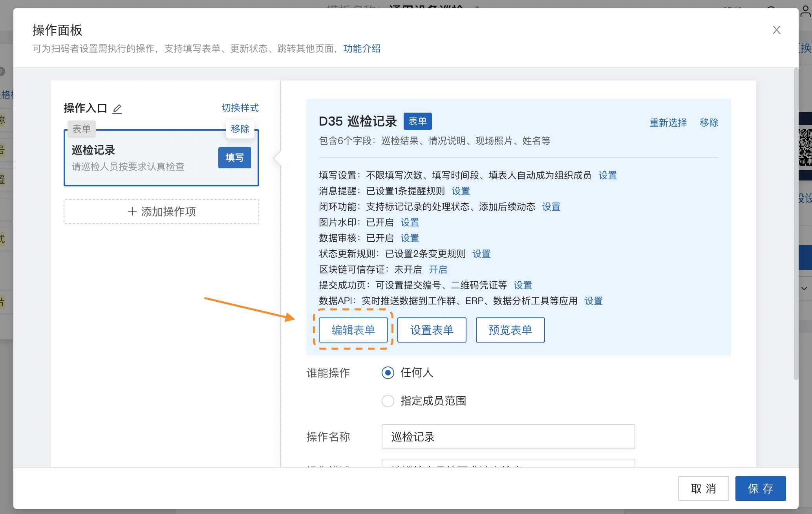Close the 操作面板 dialog with X

(x=776, y=30)
